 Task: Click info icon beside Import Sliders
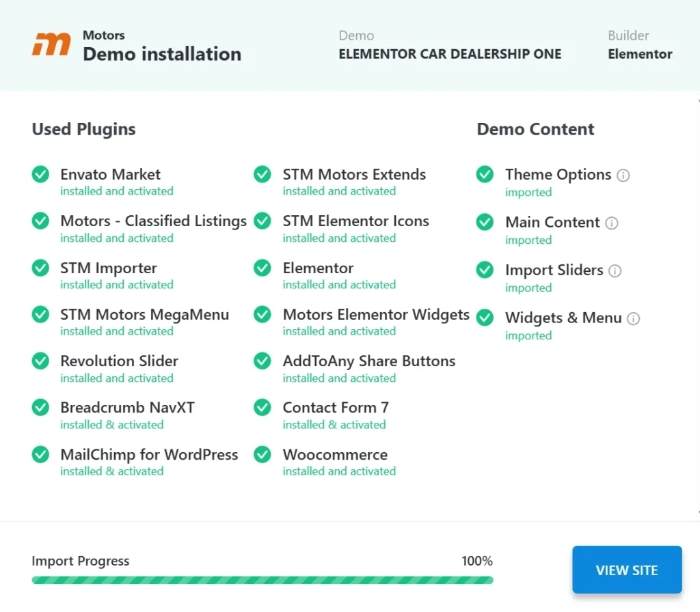pos(615,271)
